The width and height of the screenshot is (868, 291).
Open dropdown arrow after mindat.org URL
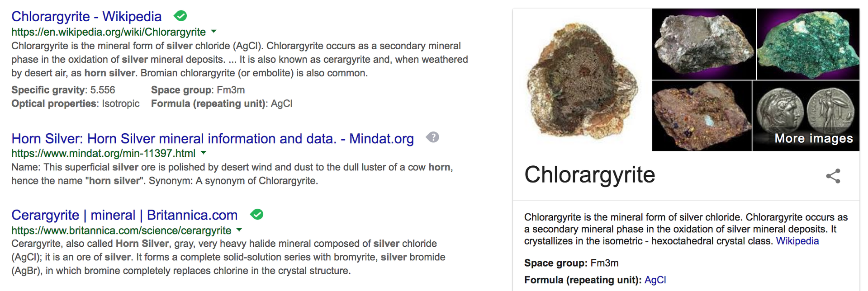tap(204, 153)
